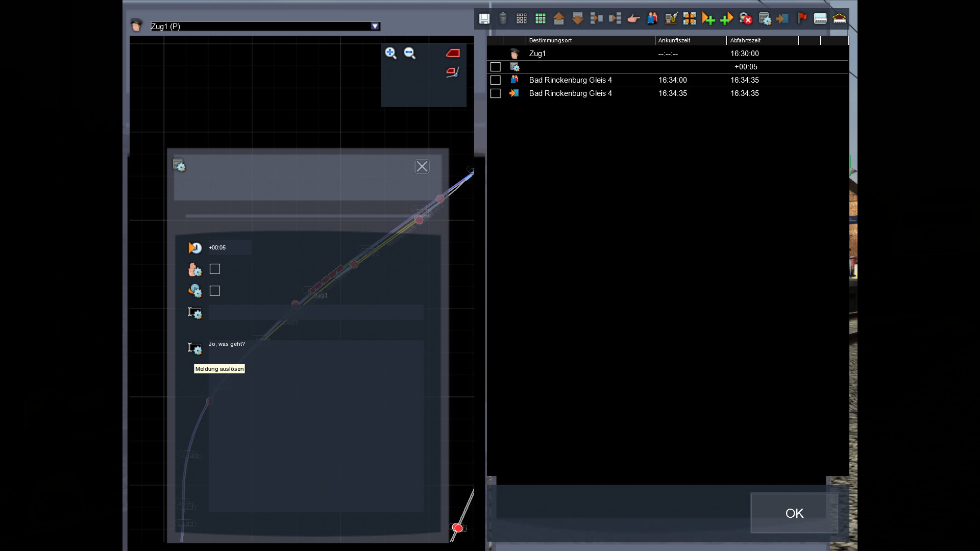Click the empty text field in dialog
The image size is (980, 551).
pyautogui.click(x=316, y=312)
